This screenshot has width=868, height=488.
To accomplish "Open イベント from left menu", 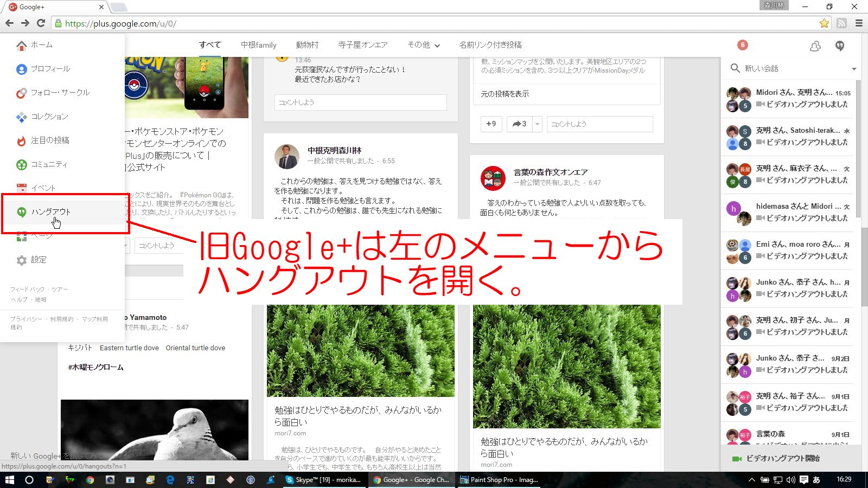I will tap(36, 188).
